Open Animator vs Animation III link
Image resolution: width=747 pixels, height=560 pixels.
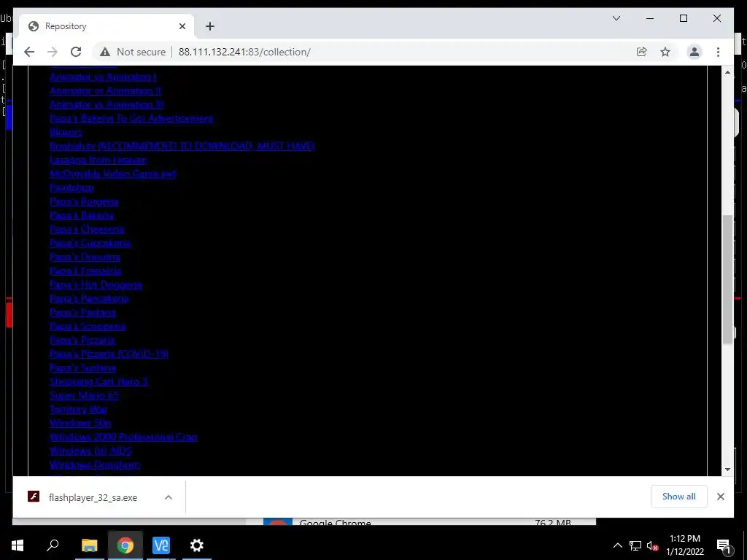pyautogui.click(x=107, y=104)
